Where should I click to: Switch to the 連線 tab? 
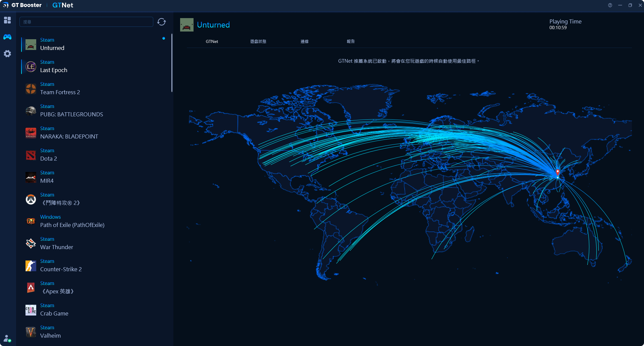(x=304, y=42)
